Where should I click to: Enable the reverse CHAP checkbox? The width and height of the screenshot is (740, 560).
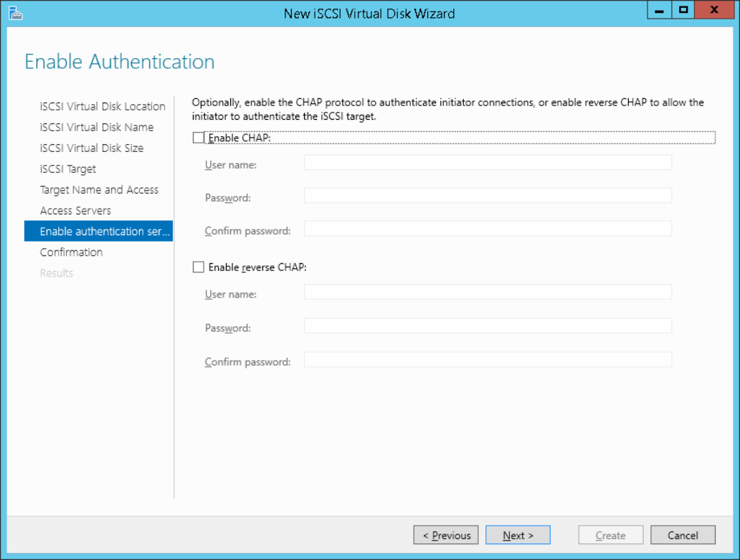pyautogui.click(x=199, y=267)
